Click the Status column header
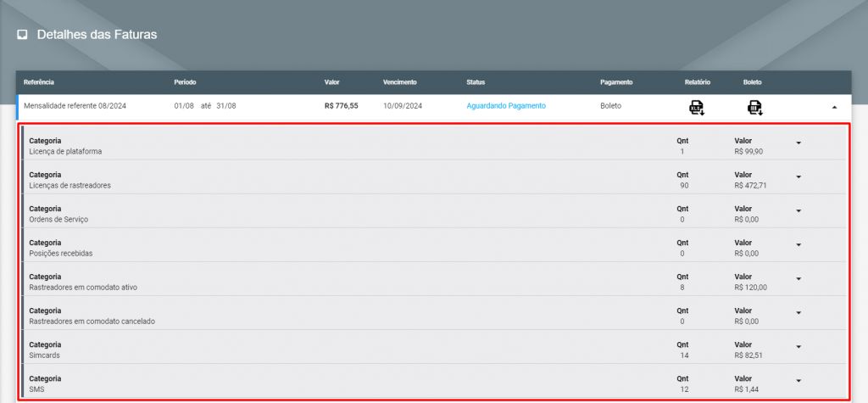The width and height of the screenshot is (868, 403). pos(476,82)
